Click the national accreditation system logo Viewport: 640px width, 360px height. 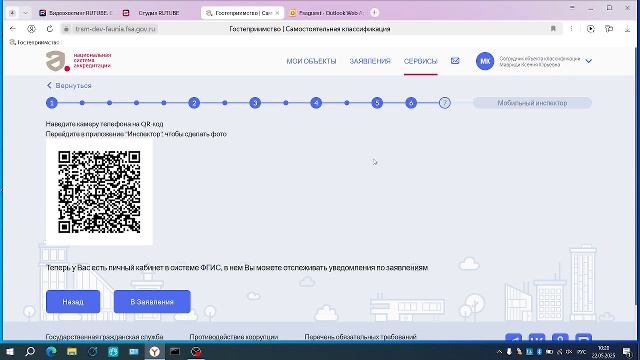78,61
